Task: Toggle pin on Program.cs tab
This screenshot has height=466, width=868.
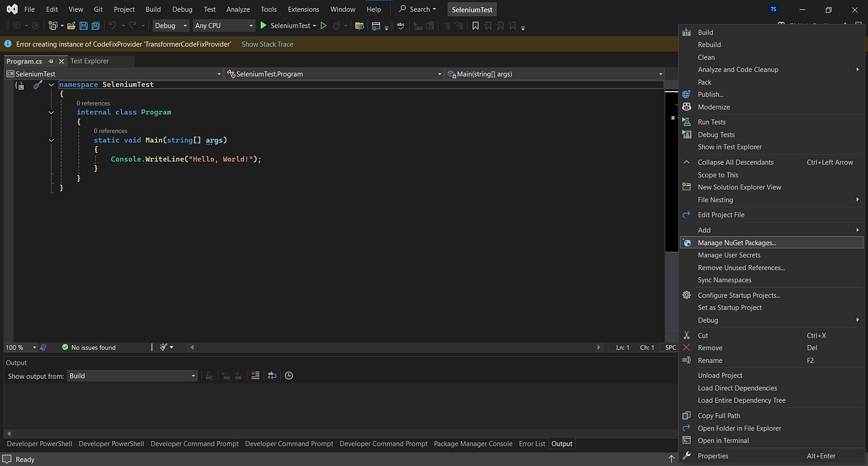Action: pos(51,61)
